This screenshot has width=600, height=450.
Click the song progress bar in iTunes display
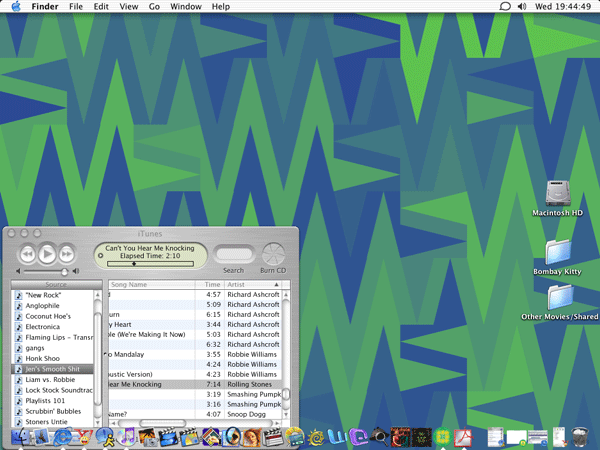(150, 264)
